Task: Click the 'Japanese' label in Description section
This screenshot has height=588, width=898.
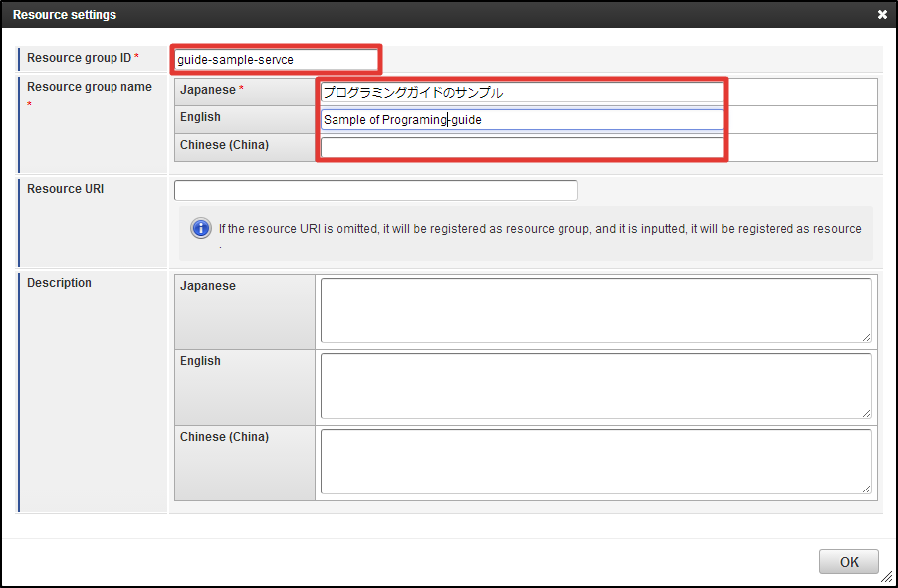Action: [208, 286]
